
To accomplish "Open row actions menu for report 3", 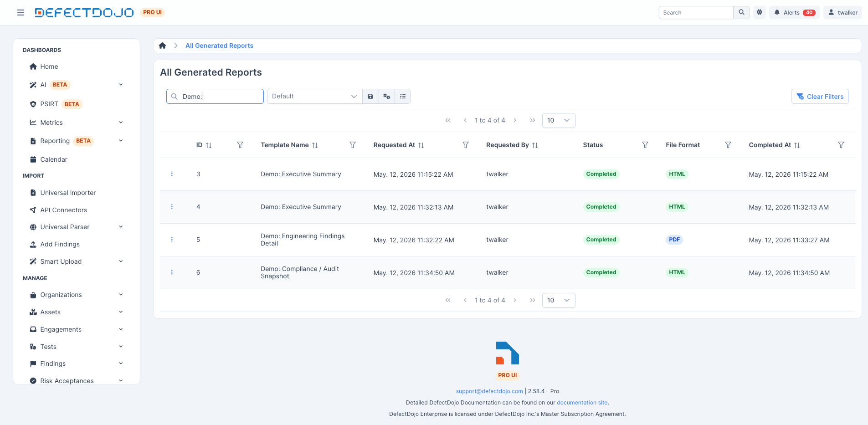I will pos(172,174).
